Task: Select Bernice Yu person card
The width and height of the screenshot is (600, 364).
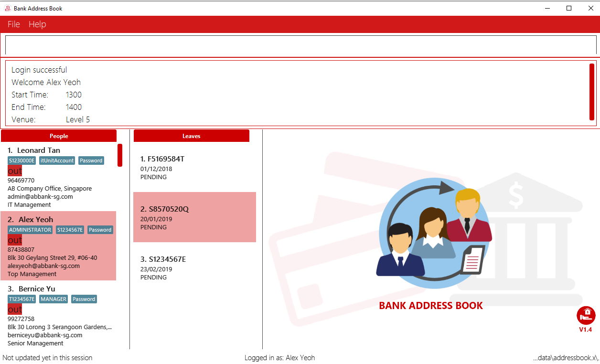Action: 59,315
